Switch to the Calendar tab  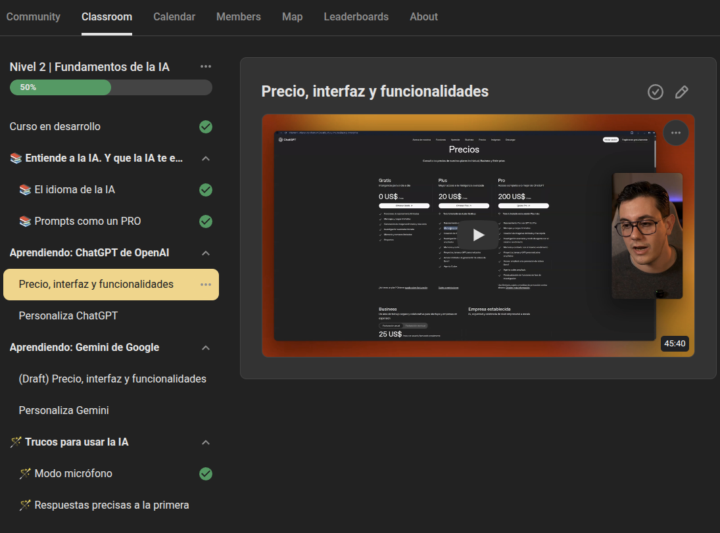(174, 17)
